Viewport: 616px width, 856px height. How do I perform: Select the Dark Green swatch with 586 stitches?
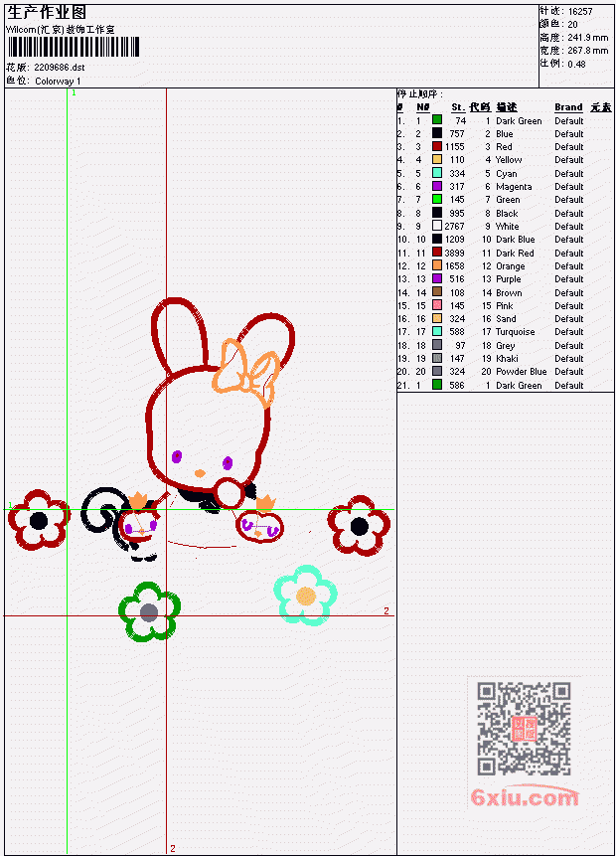coord(437,385)
